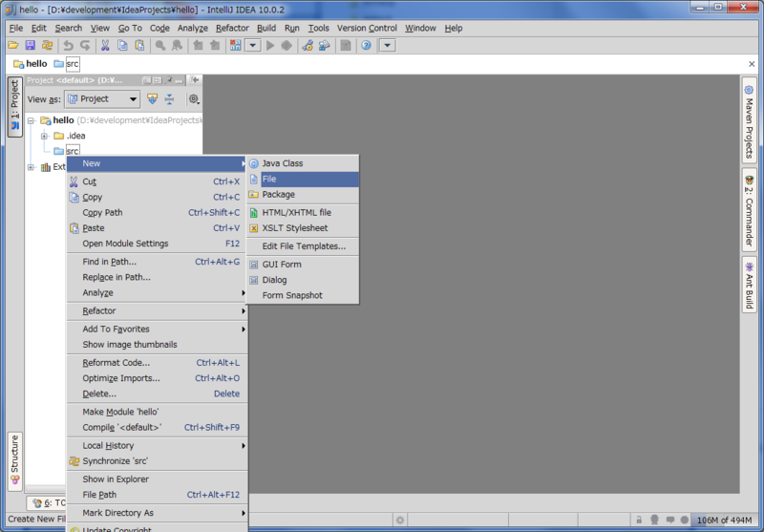The height and width of the screenshot is (532, 764).
Task: Choose Package from New submenu
Action: click(x=303, y=195)
